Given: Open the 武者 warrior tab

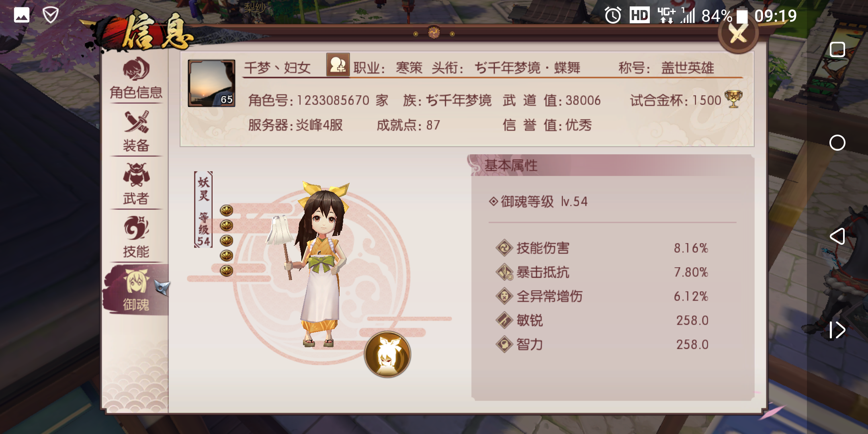Looking at the screenshot, I should [x=136, y=184].
